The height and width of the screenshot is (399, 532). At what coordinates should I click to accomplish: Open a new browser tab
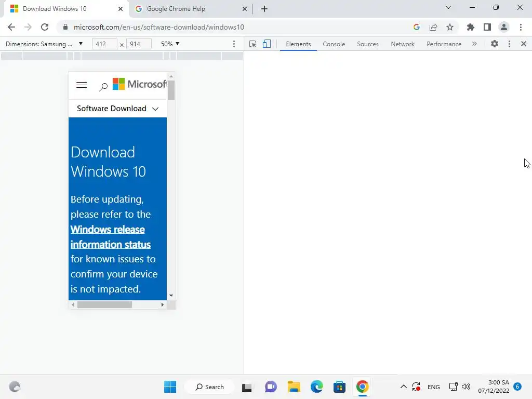(x=264, y=9)
